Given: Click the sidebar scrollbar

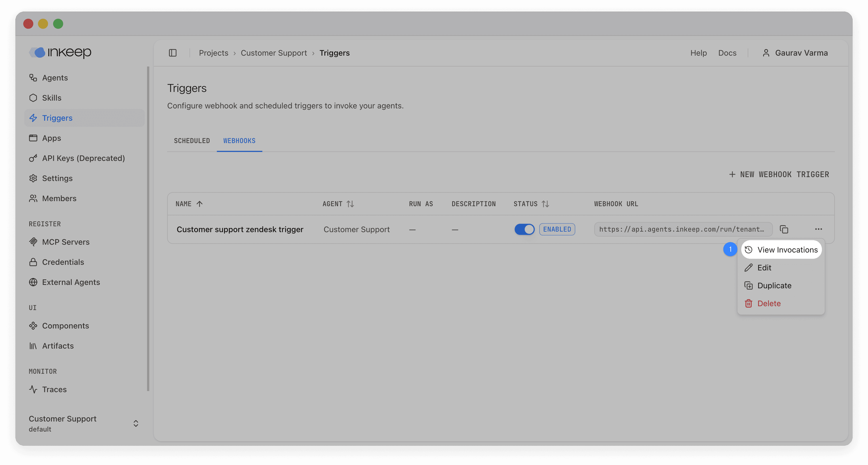Looking at the screenshot, I should 148,229.
